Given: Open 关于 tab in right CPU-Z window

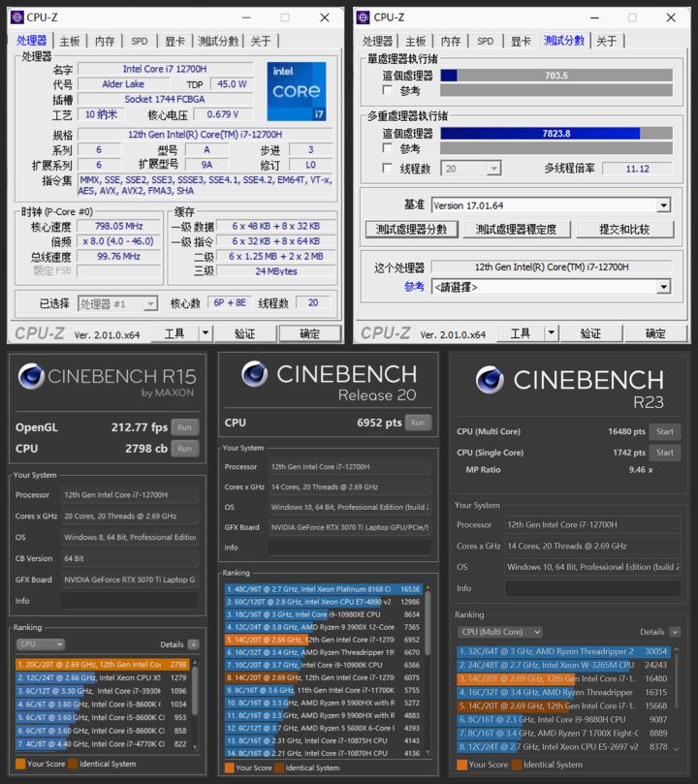Looking at the screenshot, I should point(607,41).
